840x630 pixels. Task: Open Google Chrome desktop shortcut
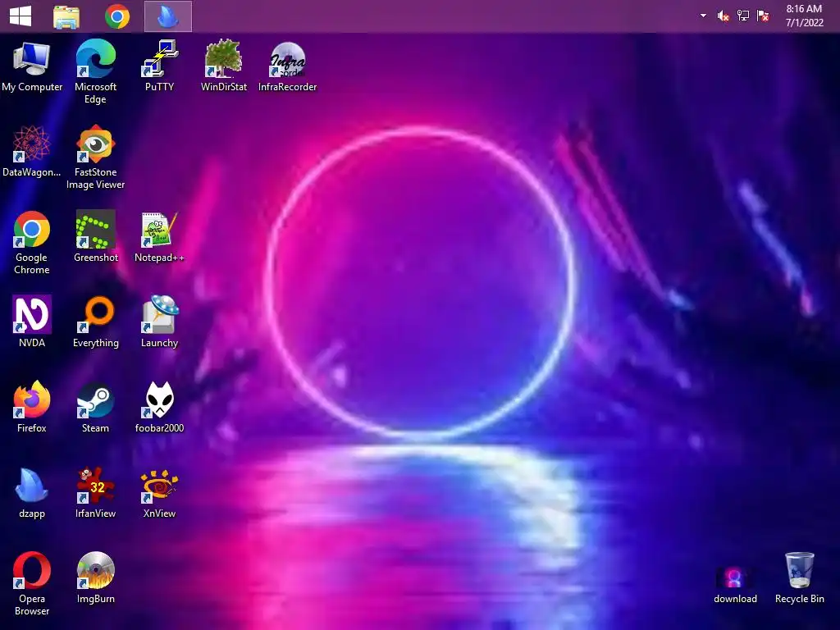click(x=32, y=243)
